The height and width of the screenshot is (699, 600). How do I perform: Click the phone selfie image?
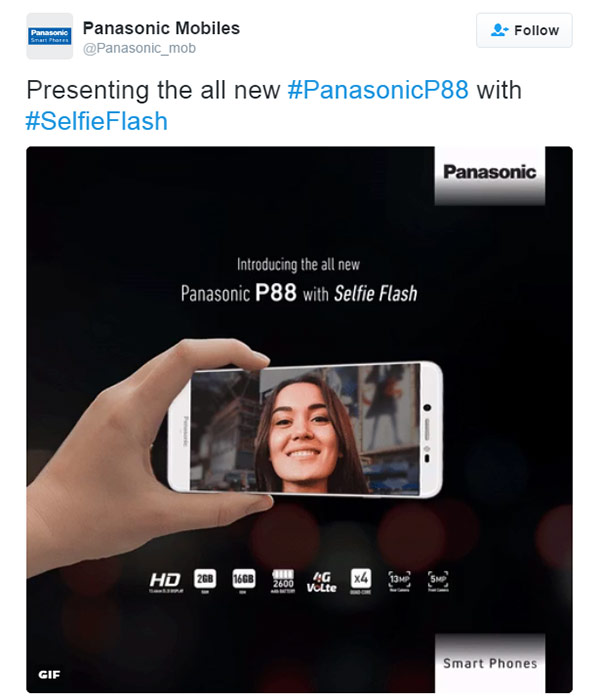305,429
